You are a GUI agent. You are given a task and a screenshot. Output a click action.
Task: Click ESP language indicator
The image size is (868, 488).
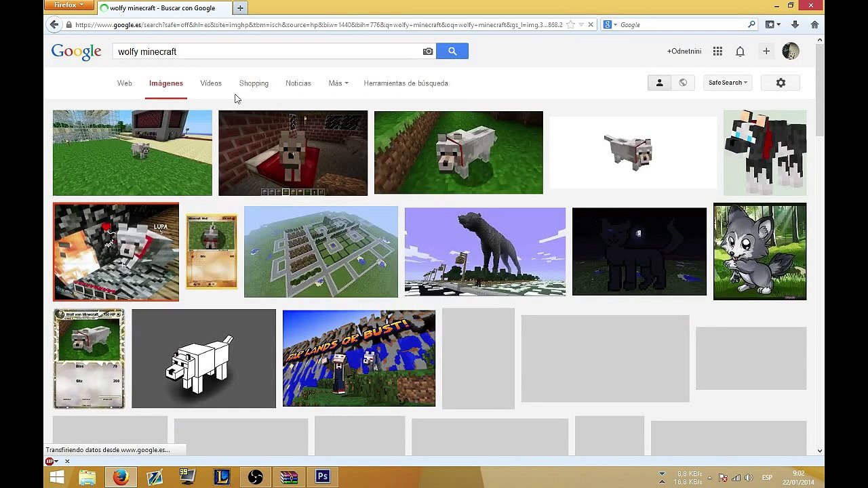[x=767, y=478]
